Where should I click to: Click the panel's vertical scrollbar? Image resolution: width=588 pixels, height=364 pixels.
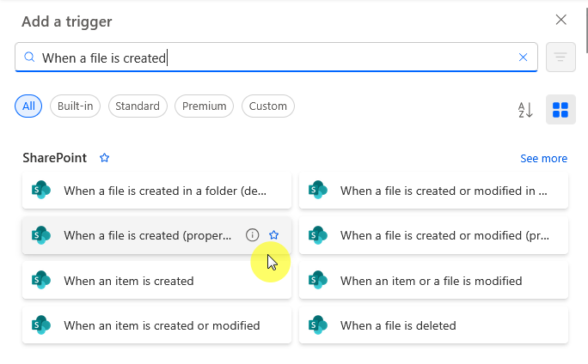(x=586, y=30)
